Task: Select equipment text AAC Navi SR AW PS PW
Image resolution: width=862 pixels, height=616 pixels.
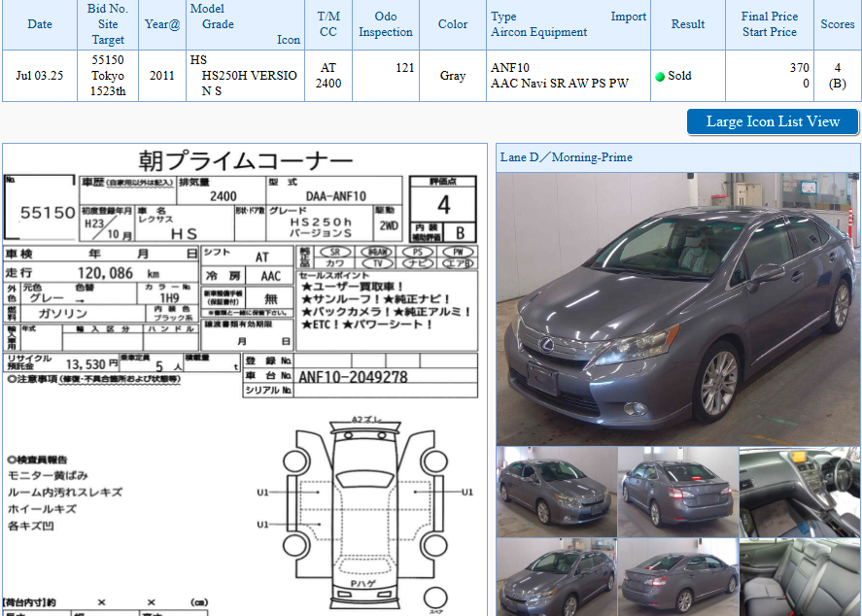Action: click(560, 84)
